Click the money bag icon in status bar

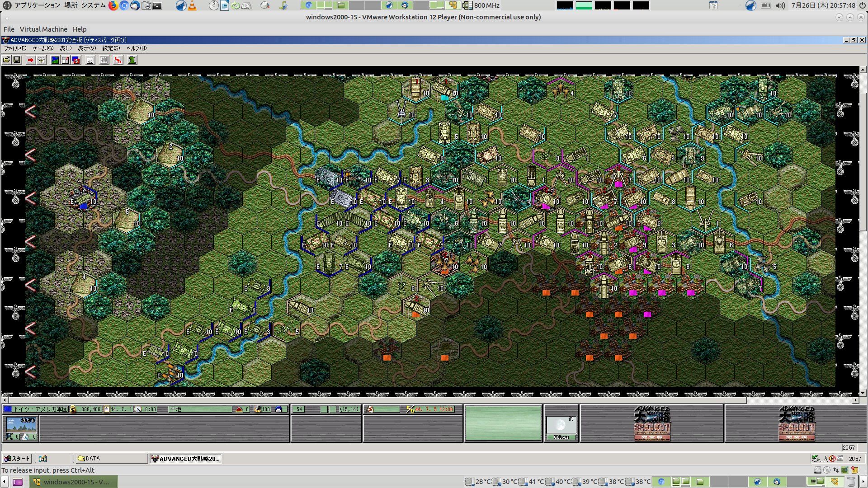point(73,409)
